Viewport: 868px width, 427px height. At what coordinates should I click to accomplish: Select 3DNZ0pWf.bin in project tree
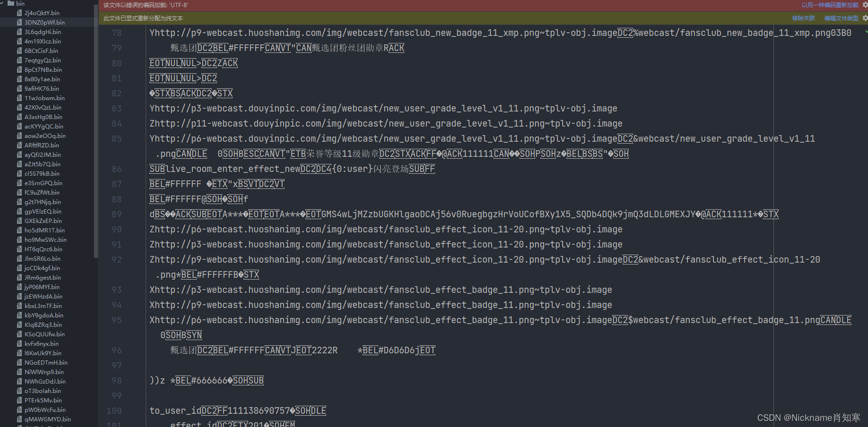[x=44, y=22]
